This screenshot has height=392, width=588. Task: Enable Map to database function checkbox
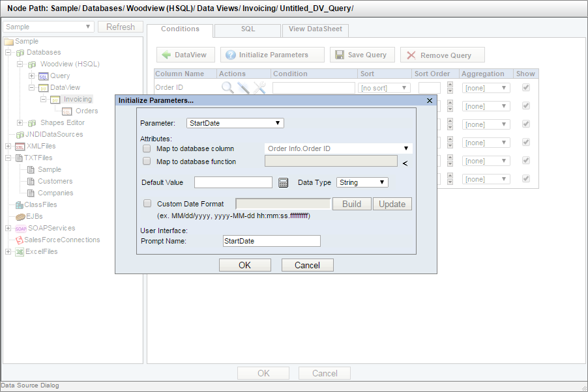click(x=147, y=161)
